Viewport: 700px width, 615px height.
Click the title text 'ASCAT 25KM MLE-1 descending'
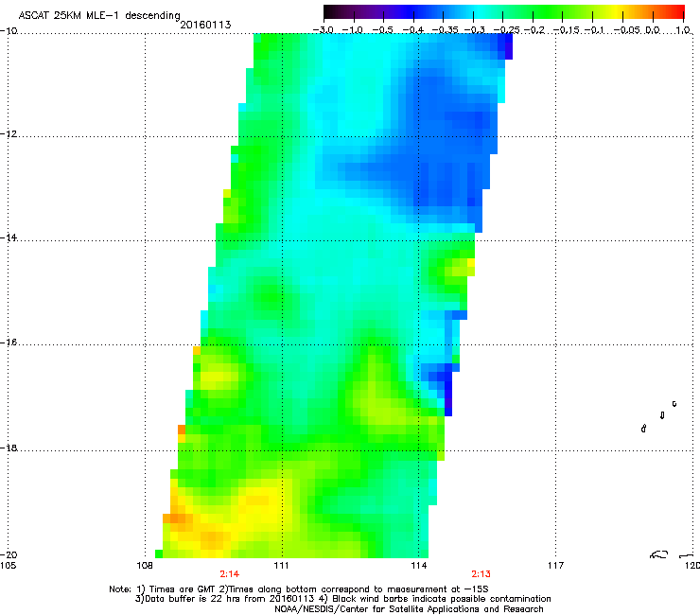99,15
